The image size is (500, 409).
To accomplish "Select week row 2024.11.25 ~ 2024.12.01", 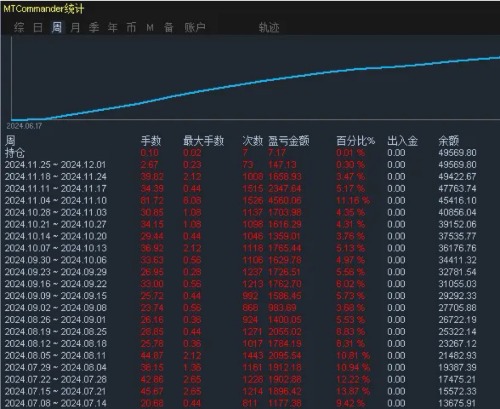I will coord(241,165).
